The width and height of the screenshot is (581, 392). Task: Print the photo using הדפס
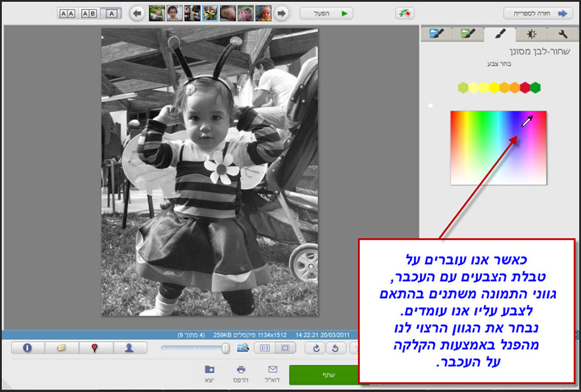242,371
